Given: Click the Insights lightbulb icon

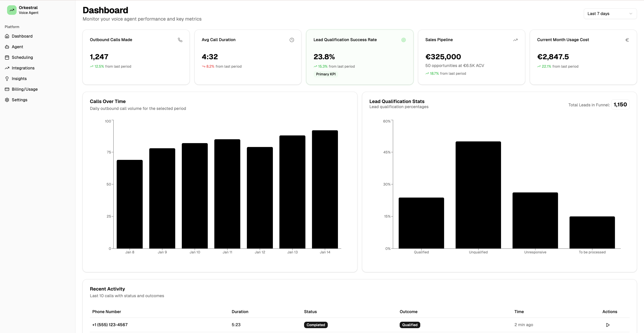Looking at the screenshot, I should (x=7, y=78).
